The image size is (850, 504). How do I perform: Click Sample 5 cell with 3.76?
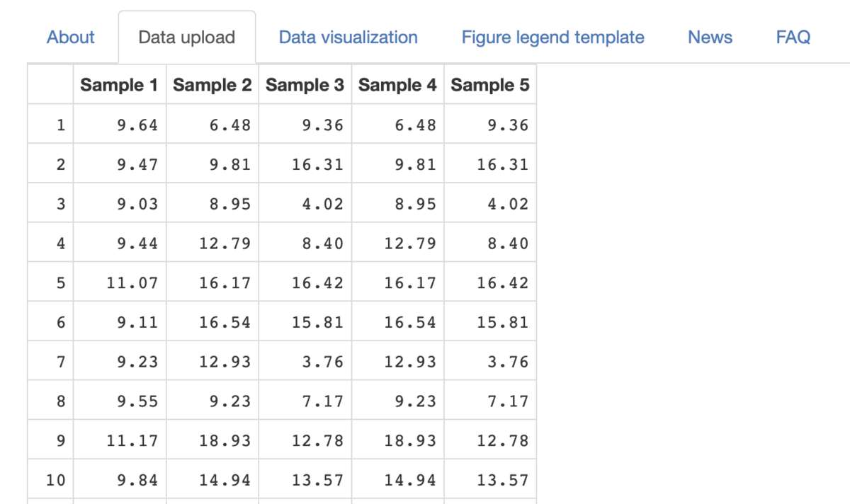[490, 362]
